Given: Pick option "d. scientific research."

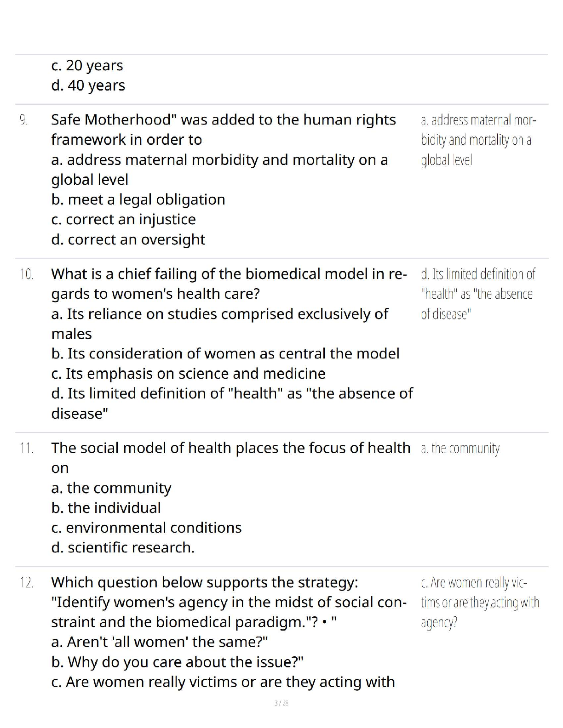Looking at the screenshot, I should 123,547.
